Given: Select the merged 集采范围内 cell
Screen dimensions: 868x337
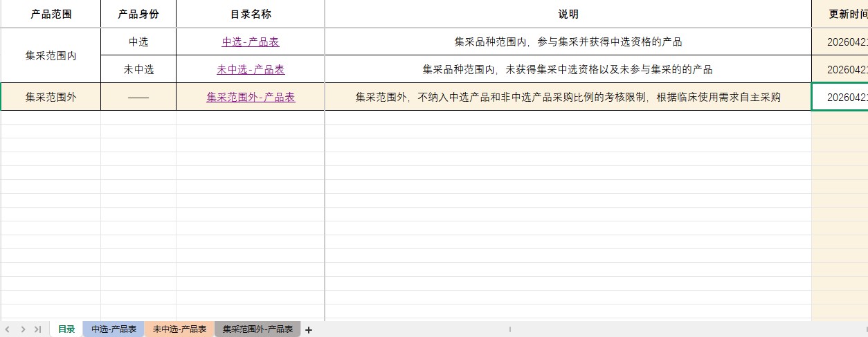Looking at the screenshot, I should pos(51,55).
